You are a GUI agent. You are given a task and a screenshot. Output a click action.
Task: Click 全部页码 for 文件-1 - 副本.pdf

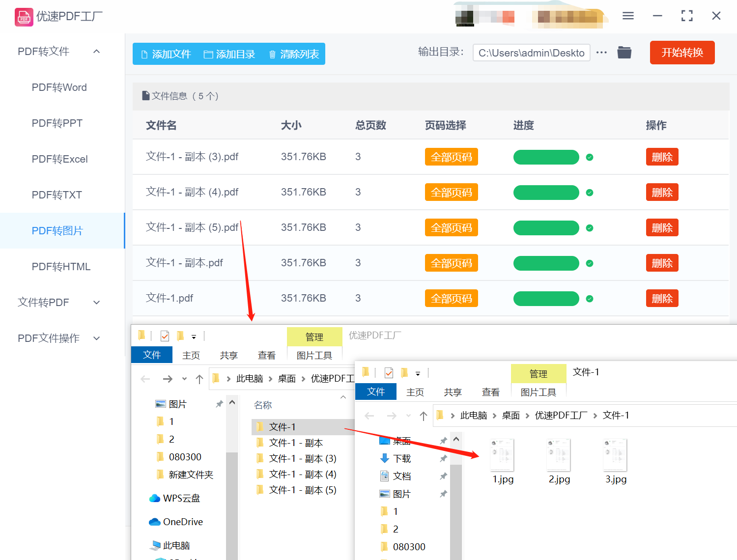pyautogui.click(x=451, y=263)
